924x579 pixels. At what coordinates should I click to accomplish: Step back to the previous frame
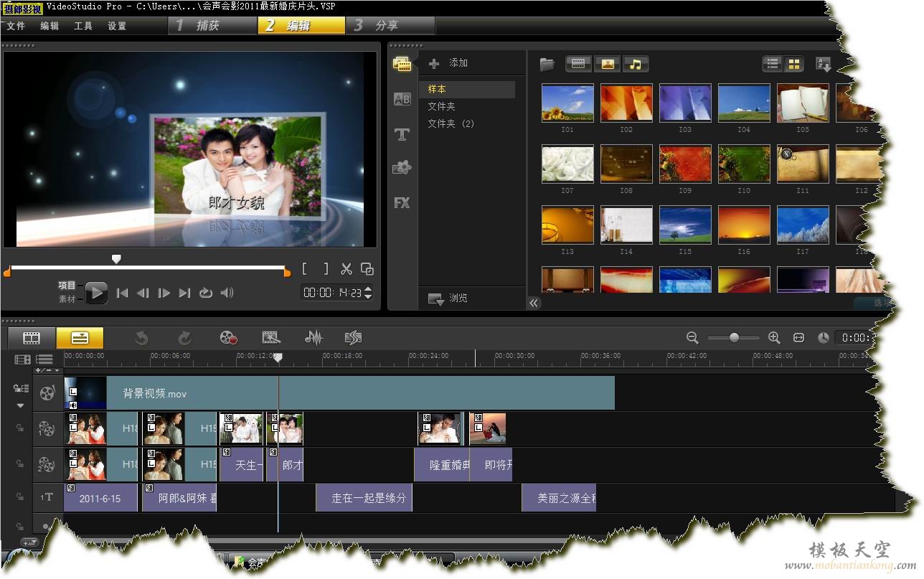coord(143,293)
